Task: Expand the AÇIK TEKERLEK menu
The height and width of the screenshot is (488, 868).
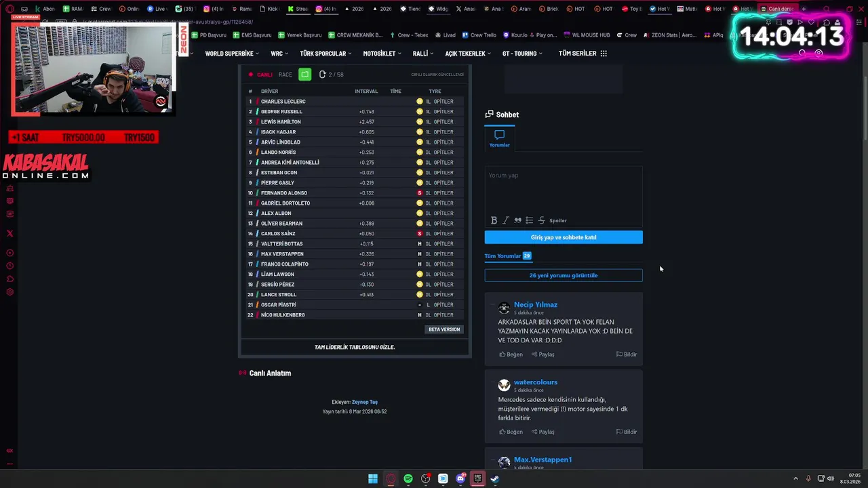Action: [468, 54]
